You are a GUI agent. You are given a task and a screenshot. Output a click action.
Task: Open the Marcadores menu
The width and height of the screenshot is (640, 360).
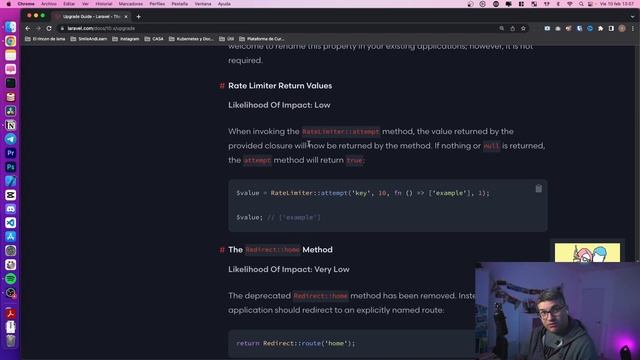click(131, 4)
